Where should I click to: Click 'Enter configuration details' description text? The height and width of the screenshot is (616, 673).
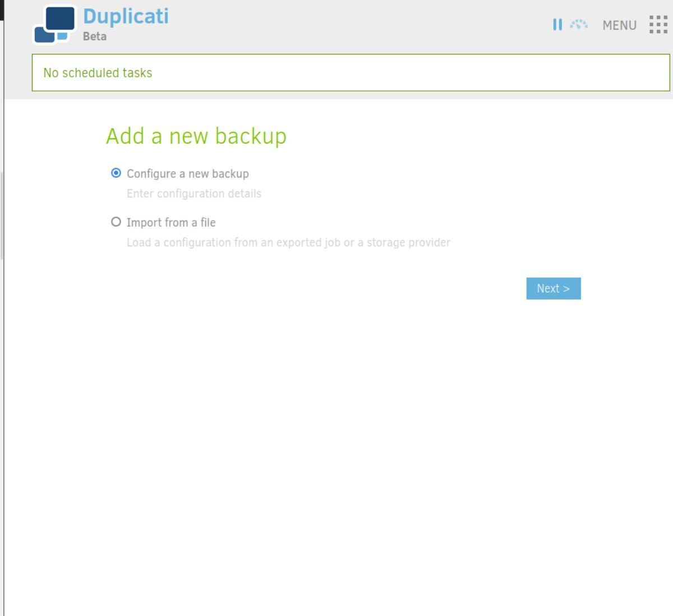[194, 194]
